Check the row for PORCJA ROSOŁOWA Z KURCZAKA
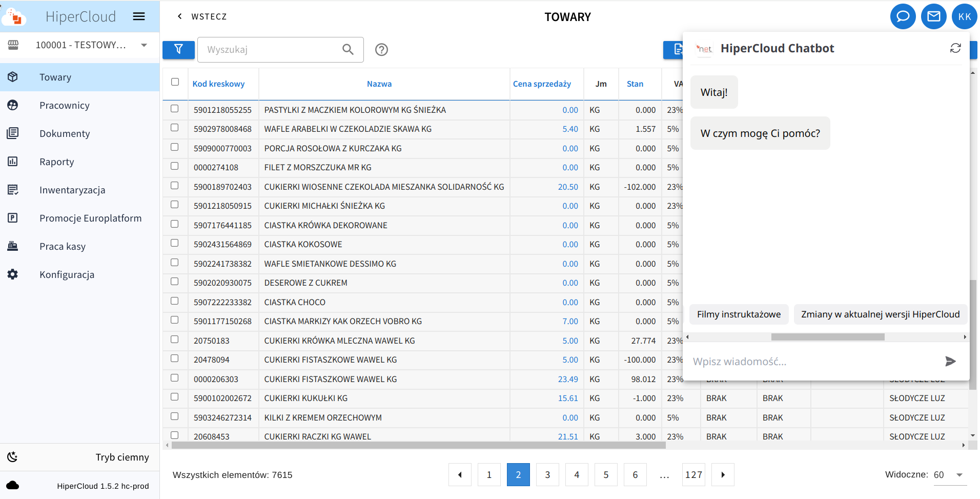 [x=175, y=147]
